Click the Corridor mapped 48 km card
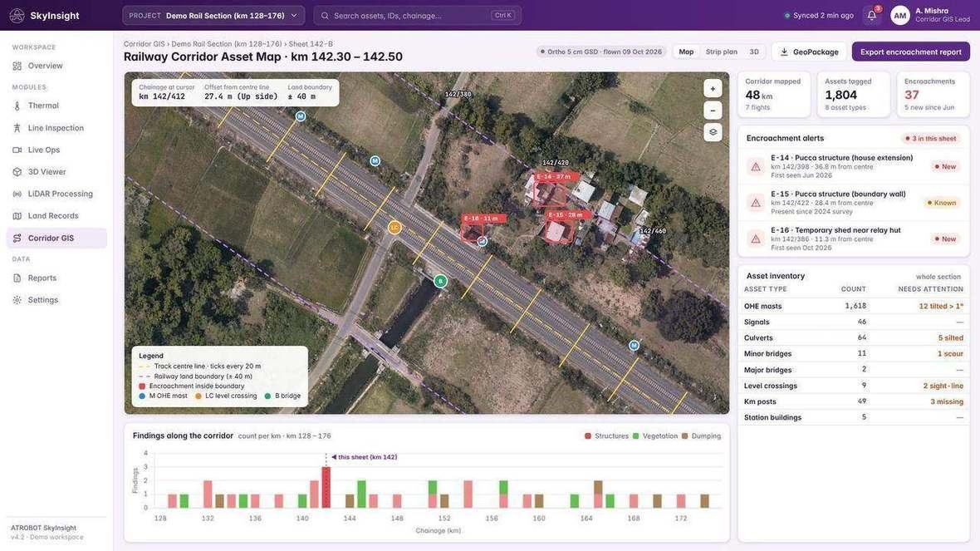The image size is (980, 551). tap(774, 95)
